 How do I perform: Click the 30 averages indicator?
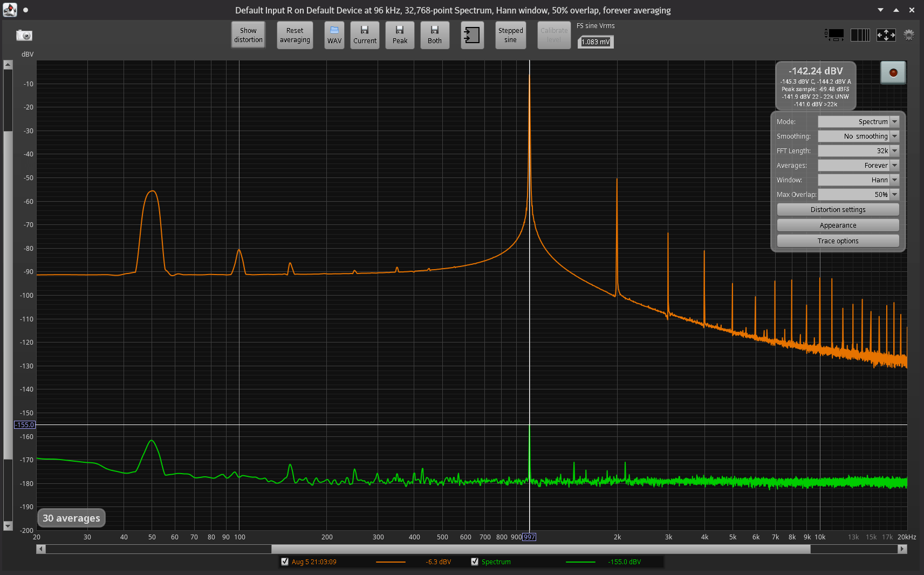[71, 518]
